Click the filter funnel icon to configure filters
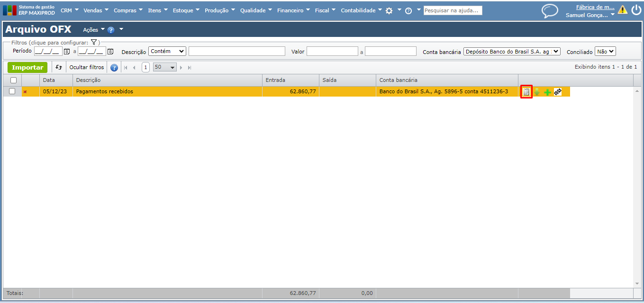The image size is (644, 303). point(94,42)
